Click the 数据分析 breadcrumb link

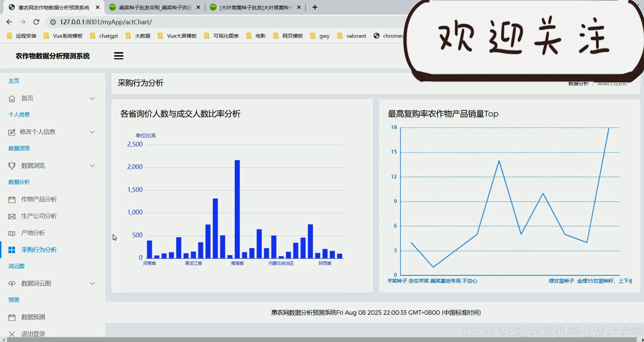(578, 84)
